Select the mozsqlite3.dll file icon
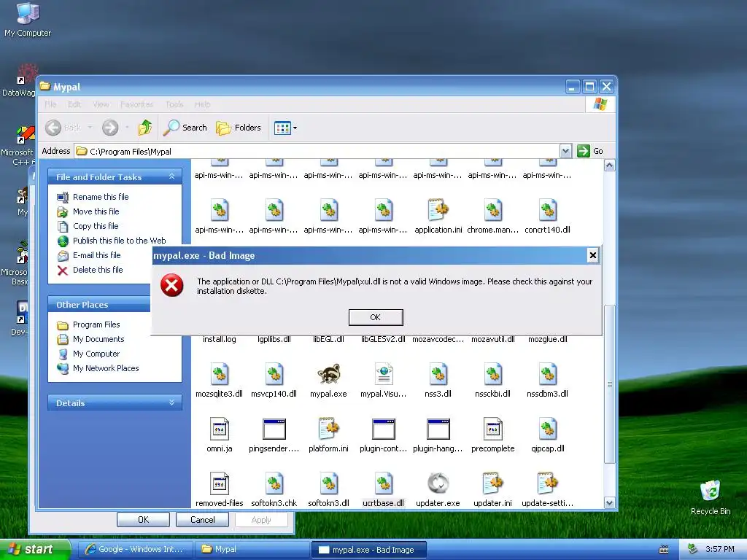Screen dimensions: 747x560 (219, 374)
